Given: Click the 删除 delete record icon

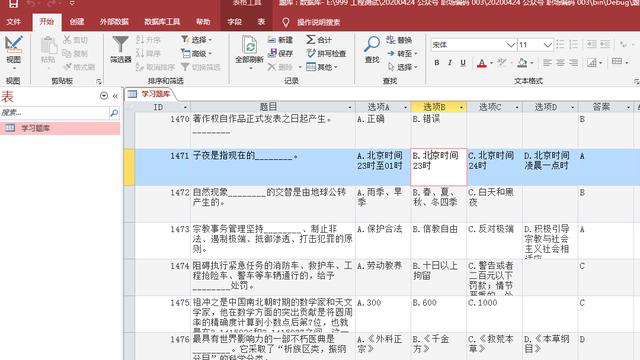Looking at the screenshot, I should [281, 67].
